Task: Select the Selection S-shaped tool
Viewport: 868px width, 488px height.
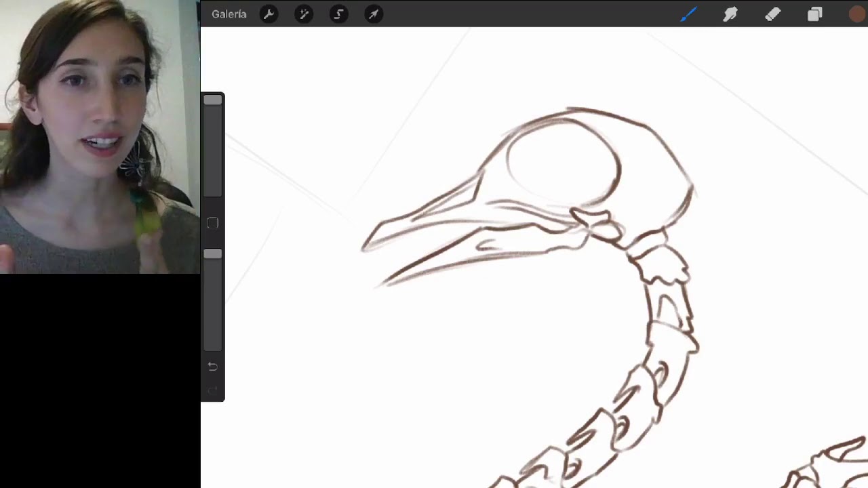Action: pos(339,14)
